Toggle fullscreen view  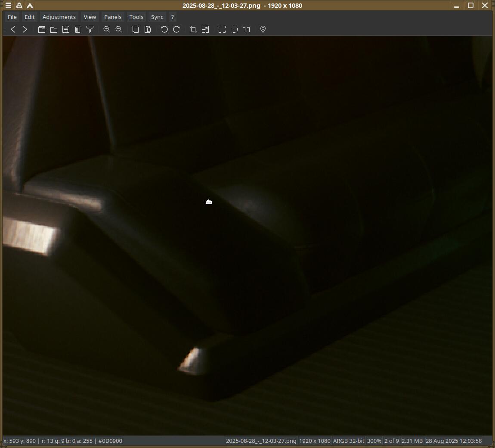pyautogui.click(x=222, y=29)
